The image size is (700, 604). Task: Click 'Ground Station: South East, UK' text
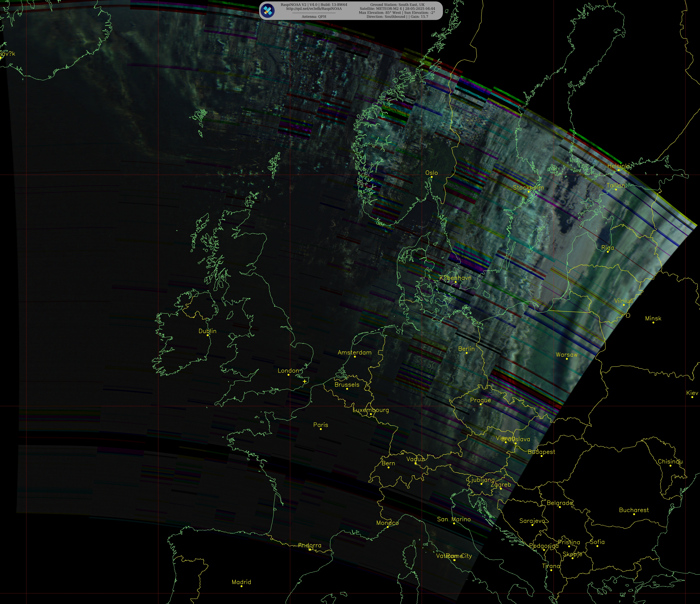pyautogui.click(x=397, y=5)
